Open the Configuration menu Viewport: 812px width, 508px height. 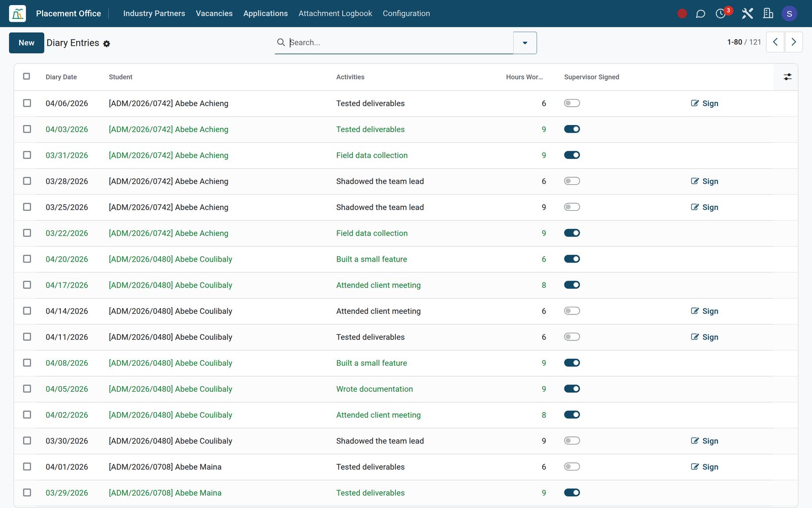tap(406, 14)
